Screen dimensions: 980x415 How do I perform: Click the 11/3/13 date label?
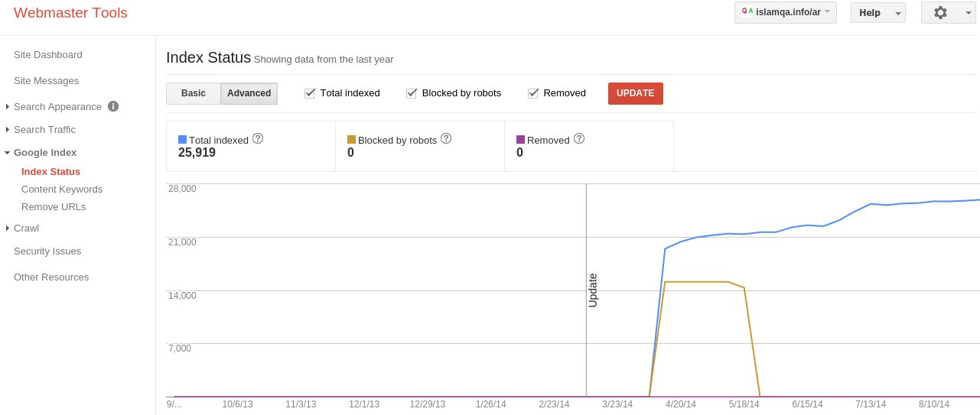click(301, 404)
